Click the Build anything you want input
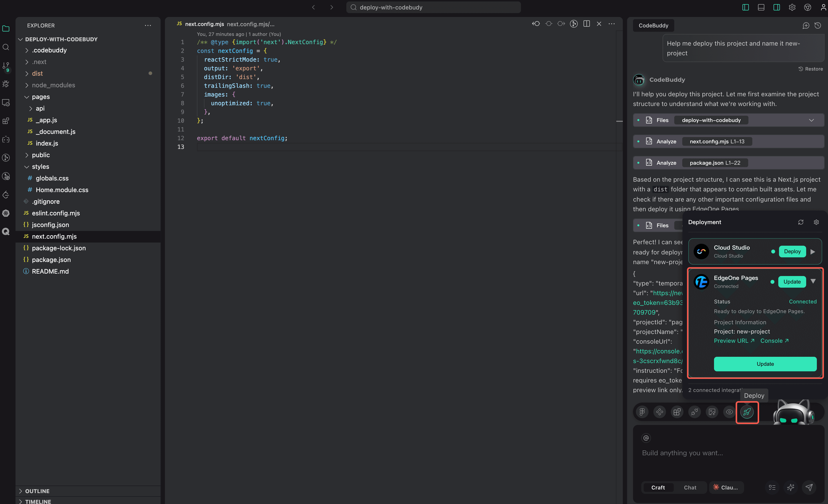Screen dimensions: 828x504 click(728, 453)
